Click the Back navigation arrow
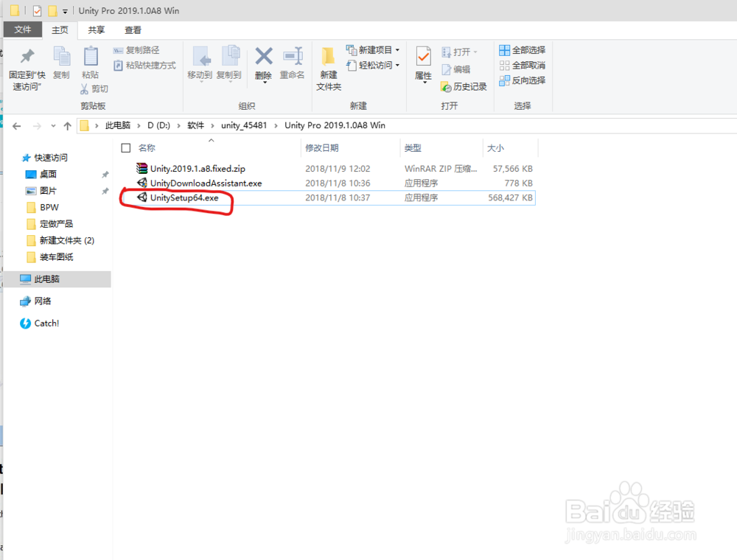This screenshot has width=737, height=560. coord(17,126)
